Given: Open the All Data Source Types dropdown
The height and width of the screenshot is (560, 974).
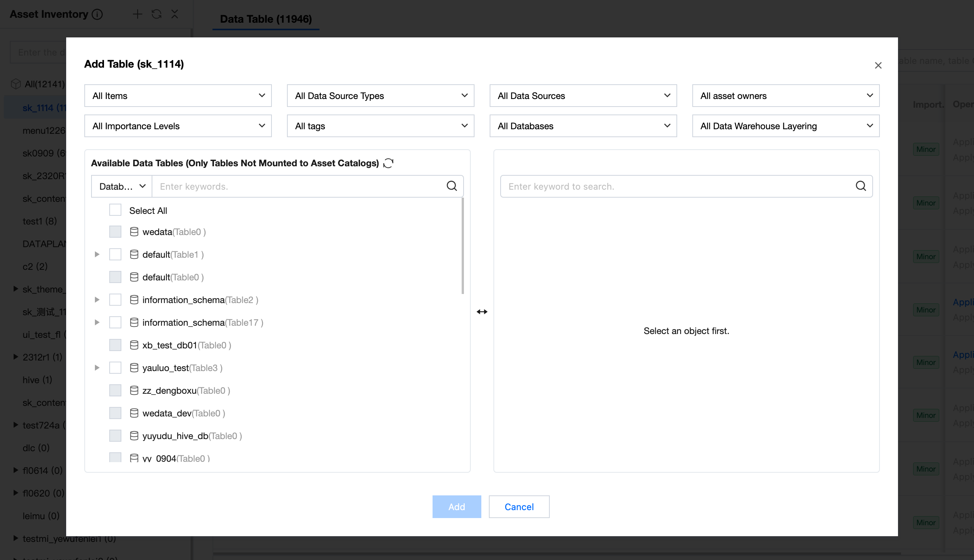Looking at the screenshot, I should [380, 95].
